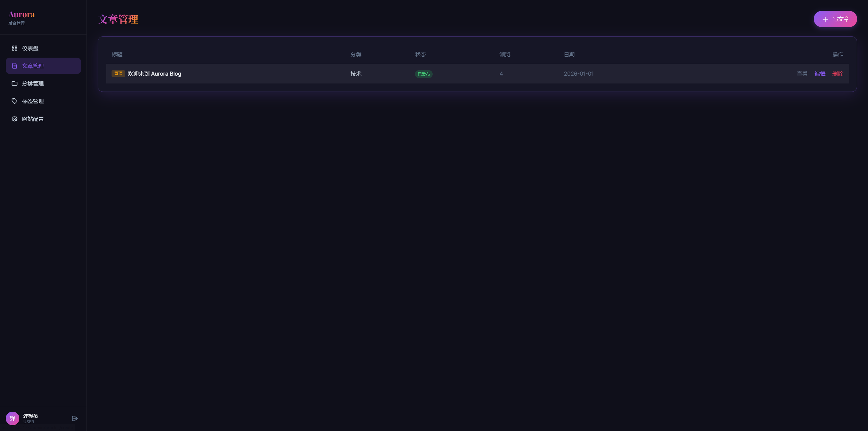This screenshot has height=431, width=868.
Task: Click the site config gear icon
Action: (x=14, y=119)
